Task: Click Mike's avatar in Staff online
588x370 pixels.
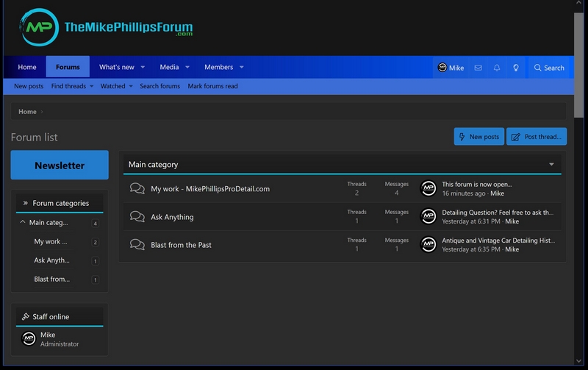Action: (x=29, y=339)
